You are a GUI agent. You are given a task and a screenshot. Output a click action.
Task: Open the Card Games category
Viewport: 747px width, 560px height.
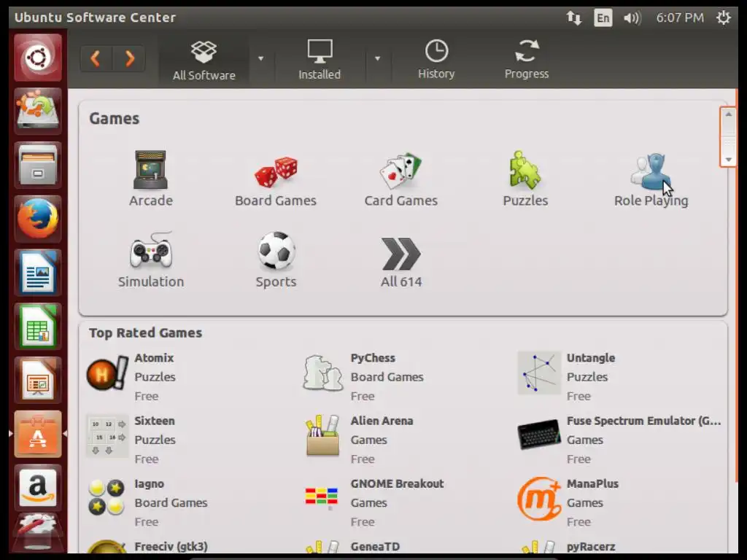tap(400, 179)
